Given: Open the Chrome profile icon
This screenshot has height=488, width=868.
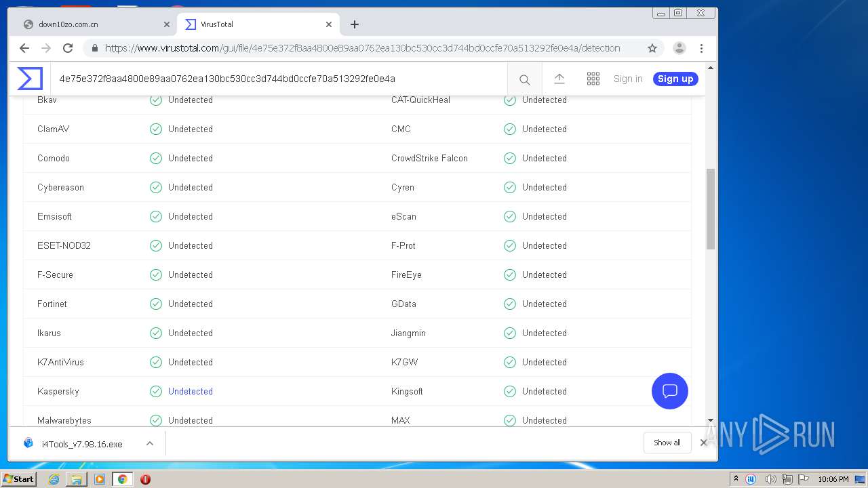Looking at the screenshot, I should [x=679, y=48].
